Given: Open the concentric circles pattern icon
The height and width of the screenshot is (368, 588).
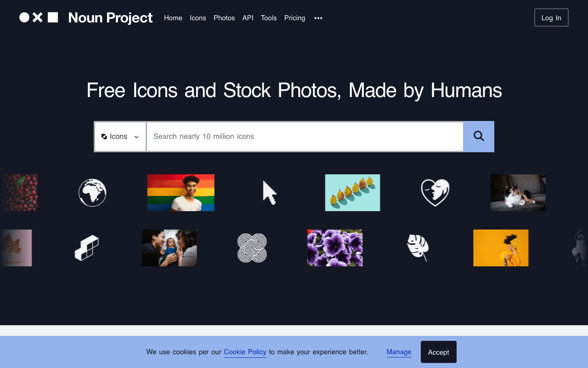Looking at the screenshot, I should 252,248.
